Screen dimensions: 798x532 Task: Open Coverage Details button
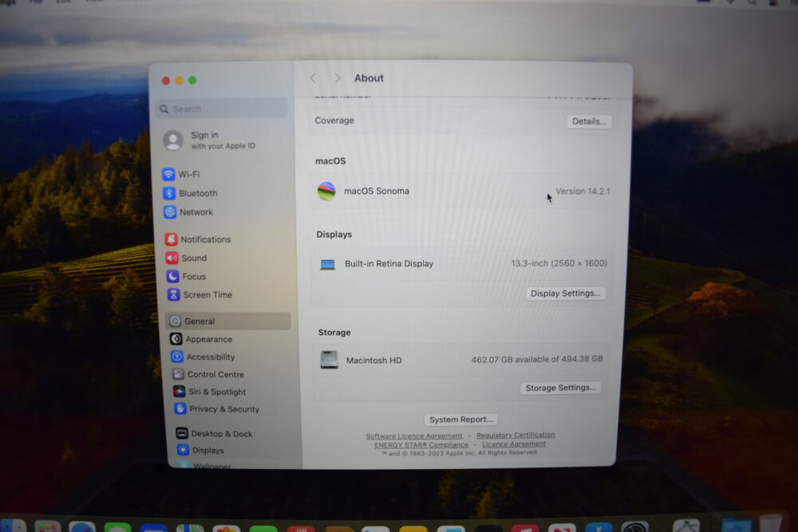click(x=589, y=121)
